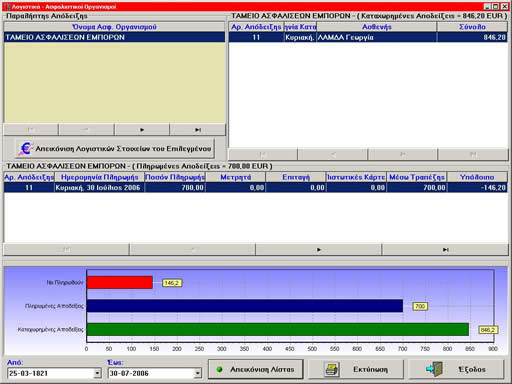Click balance cell -146,20
The image size is (512, 384).
[477, 188]
